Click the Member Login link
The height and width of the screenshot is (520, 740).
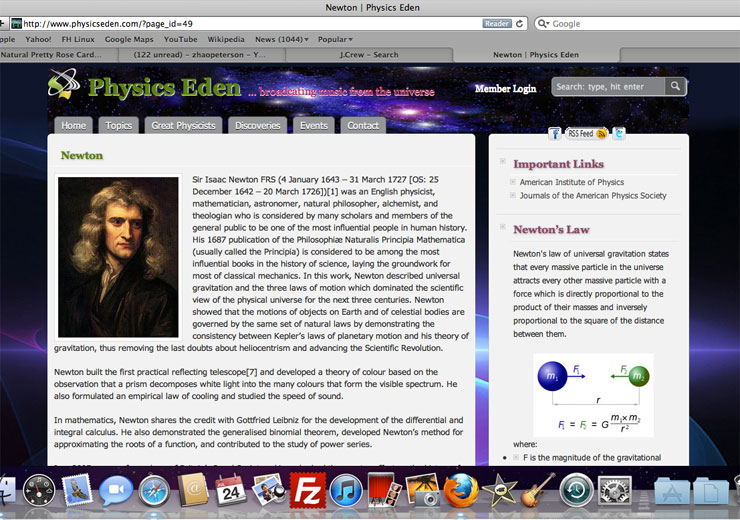tap(505, 88)
